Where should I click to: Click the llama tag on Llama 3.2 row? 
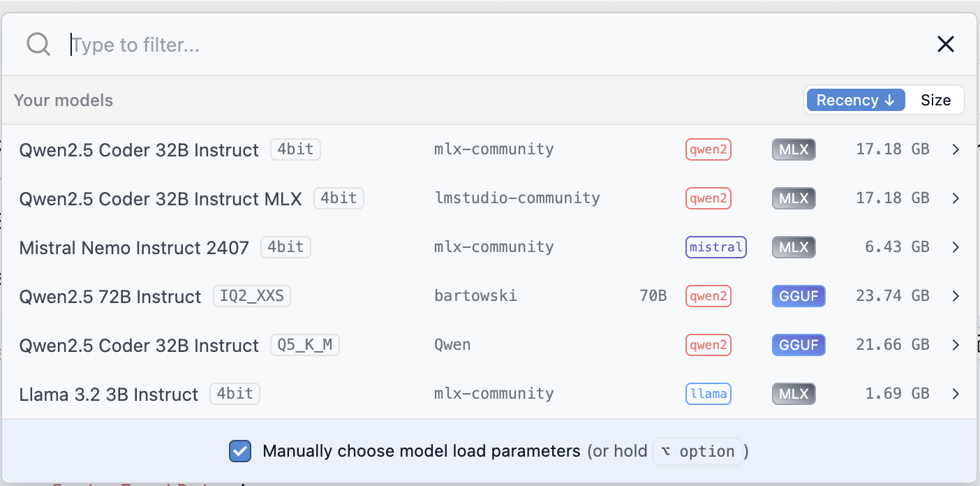click(708, 394)
